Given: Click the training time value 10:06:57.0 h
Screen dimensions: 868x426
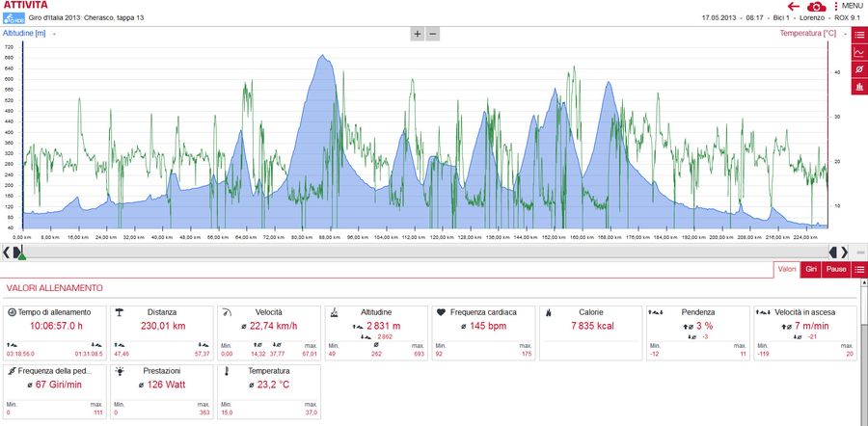Looking at the screenshot, I should [56, 326].
